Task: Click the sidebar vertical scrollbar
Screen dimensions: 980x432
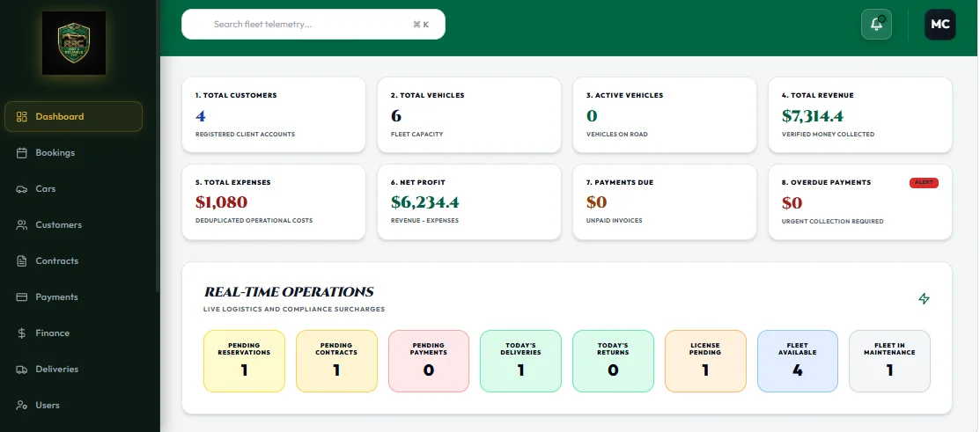Action: [158, 147]
